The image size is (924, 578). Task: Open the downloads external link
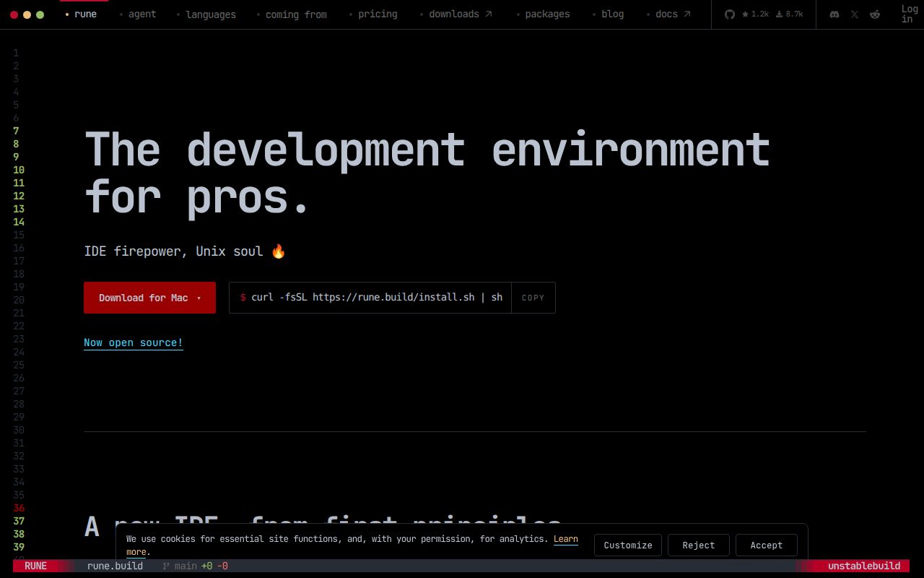point(457,14)
